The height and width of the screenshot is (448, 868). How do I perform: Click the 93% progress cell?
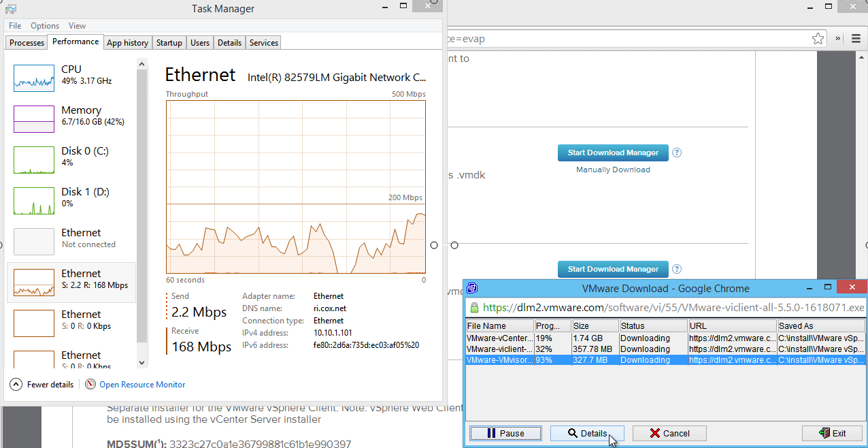[x=553, y=360]
